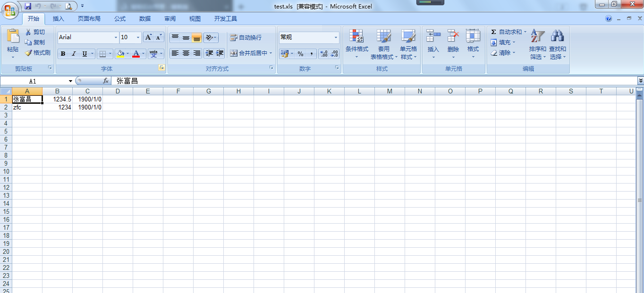Image resolution: width=644 pixels, height=293 pixels.
Task: Open conditional formatting 条件格式
Action: [x=356, y=44]
